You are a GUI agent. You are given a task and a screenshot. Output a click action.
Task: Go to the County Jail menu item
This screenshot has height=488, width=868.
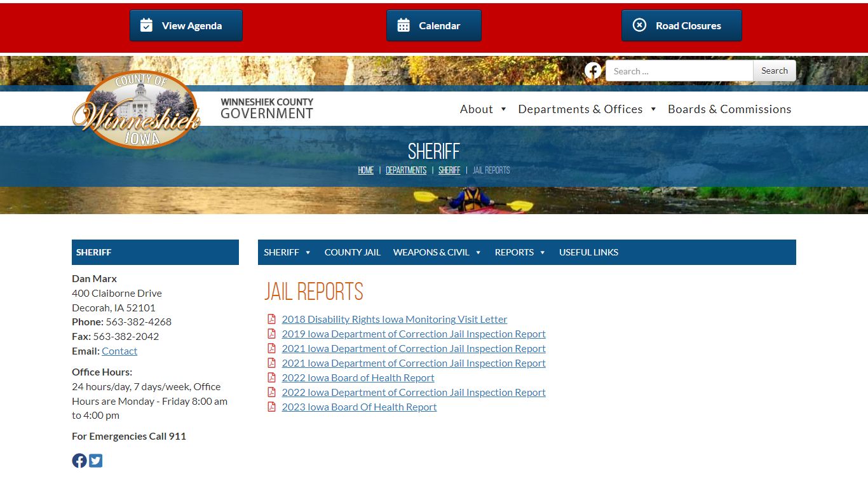(x=352, y=252)
